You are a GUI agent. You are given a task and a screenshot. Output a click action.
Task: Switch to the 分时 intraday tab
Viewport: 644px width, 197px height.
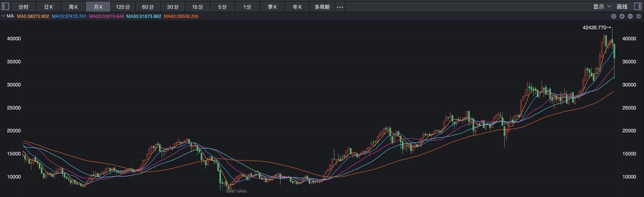coord(24,7)
